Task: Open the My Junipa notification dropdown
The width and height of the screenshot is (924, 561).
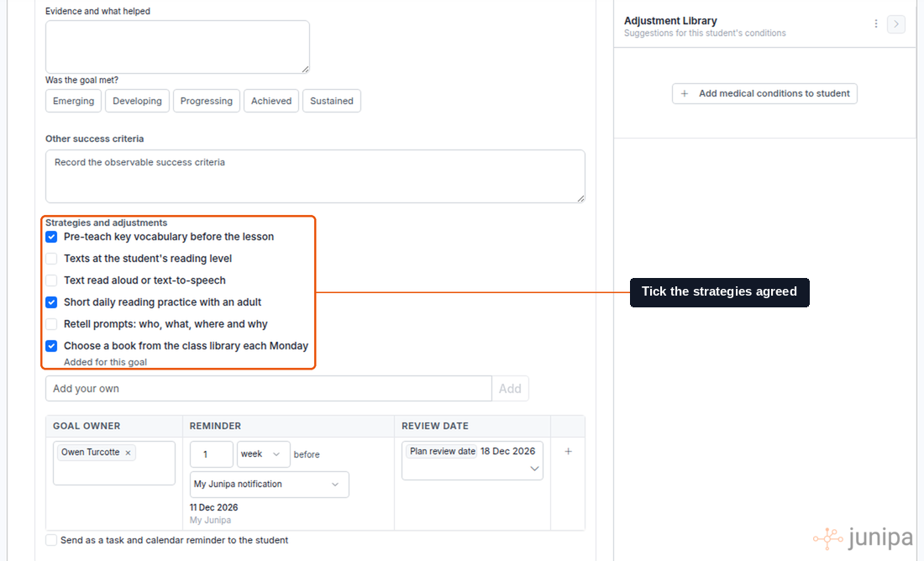Action: pos(270,485)
